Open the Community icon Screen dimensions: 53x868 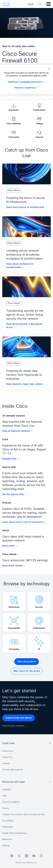[x=14, y=132]
